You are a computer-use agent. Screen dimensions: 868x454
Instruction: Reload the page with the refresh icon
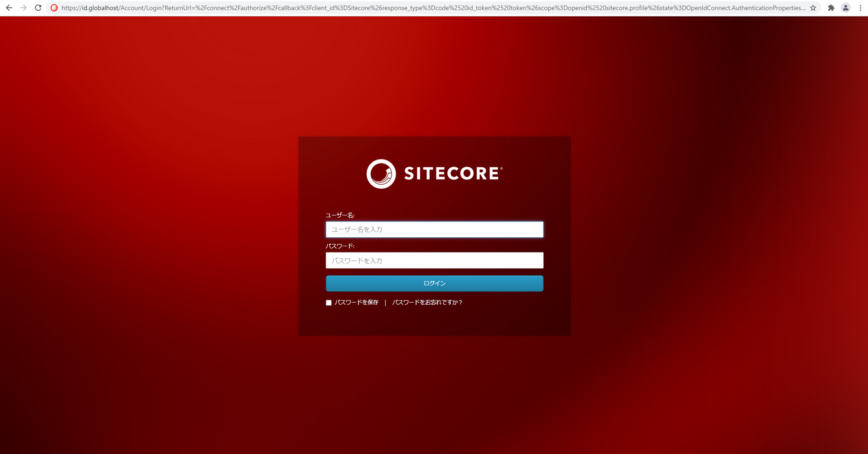[x=38, y=8]
